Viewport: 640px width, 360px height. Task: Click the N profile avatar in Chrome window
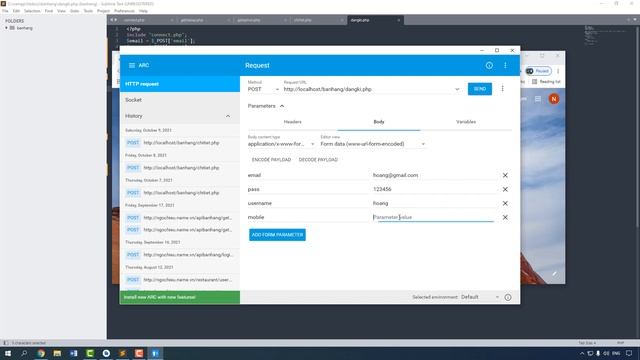click(x=554, y=99)
